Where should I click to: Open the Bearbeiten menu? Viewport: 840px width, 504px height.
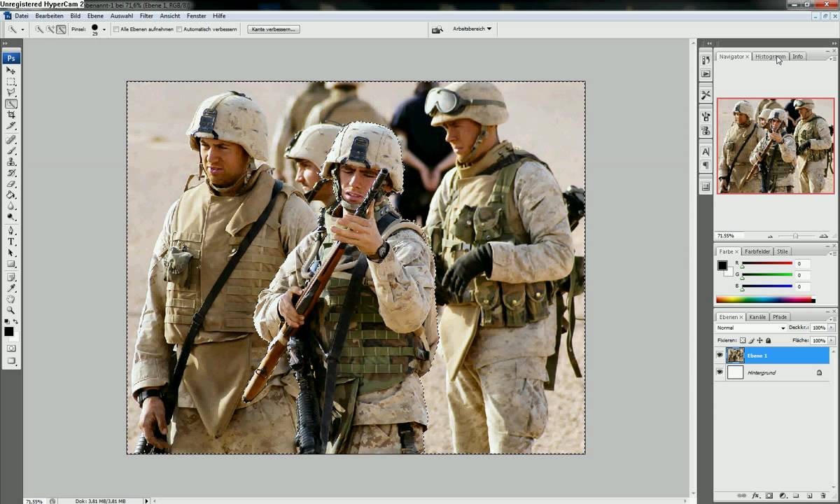(x=49, y=15)
